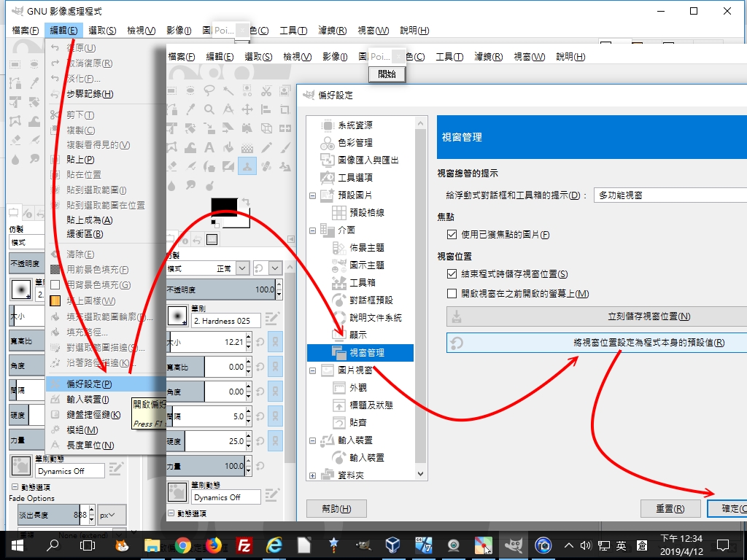Toggle 使用已獲焦點的圖片 checkbox
747x560 pixels.
pyautogui.click(x=452, y=234)
